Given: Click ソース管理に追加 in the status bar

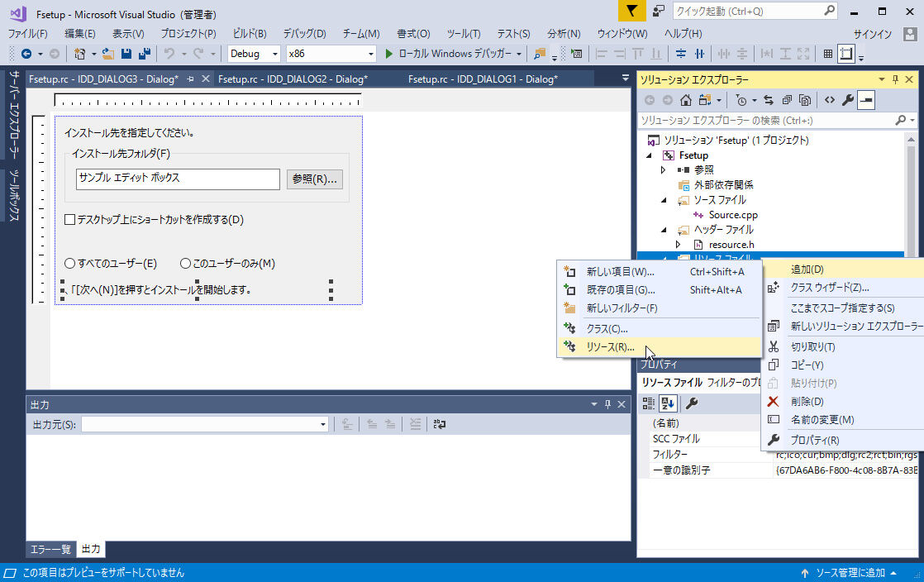Looking at the screenshot, I should (849, 573).
